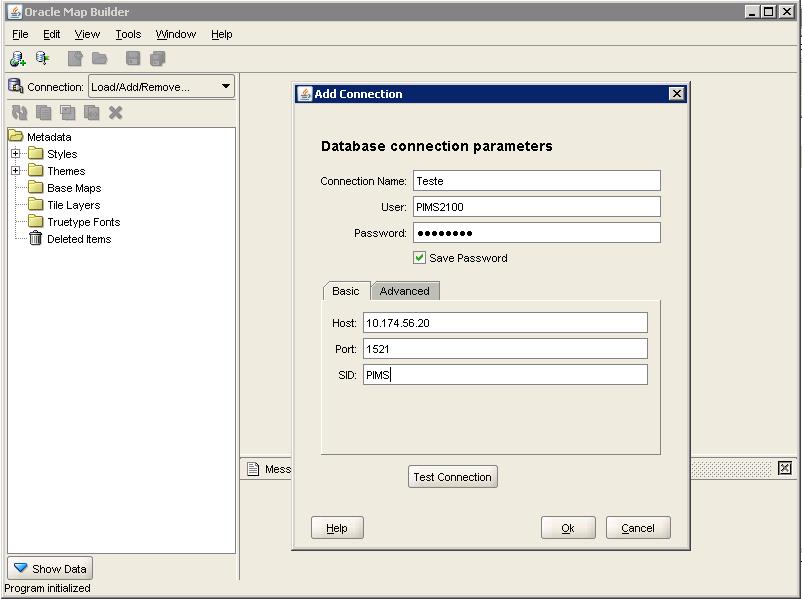This screenshot has height=599, width=802.
Task: Click the Metadata root folder icon
Action: (16, 136)
